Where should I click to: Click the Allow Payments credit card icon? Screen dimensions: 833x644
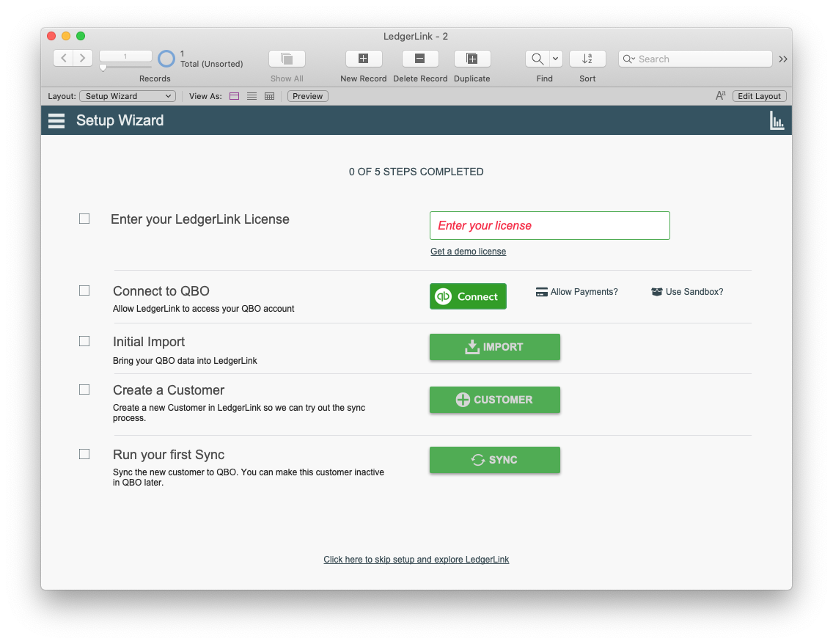[x=541, y=292]
